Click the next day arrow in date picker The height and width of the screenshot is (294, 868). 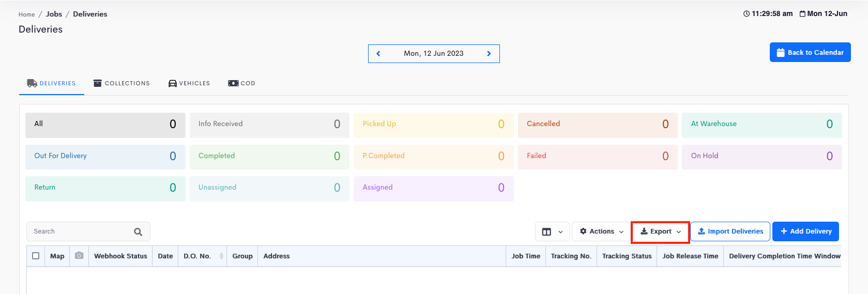click(489, 54)
